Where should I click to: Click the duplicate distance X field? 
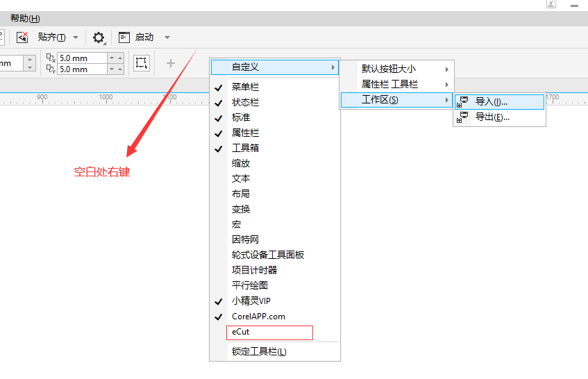coord(82,58)
